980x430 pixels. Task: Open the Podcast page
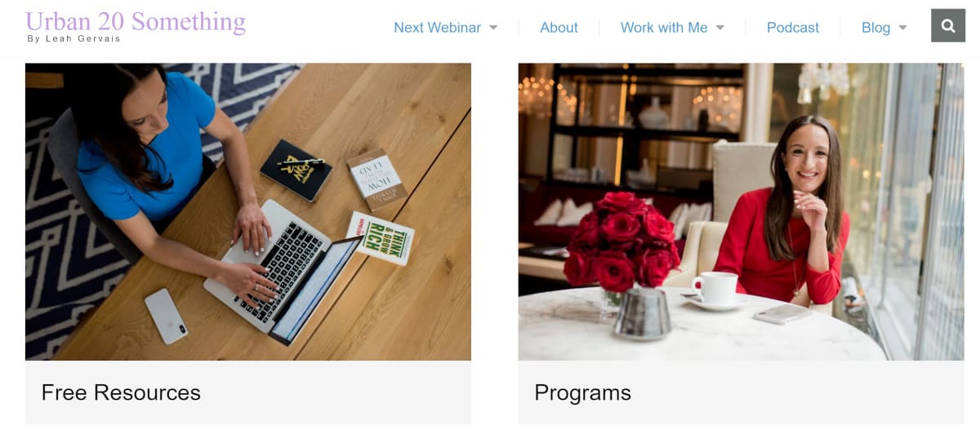click(x=792, y=28)
